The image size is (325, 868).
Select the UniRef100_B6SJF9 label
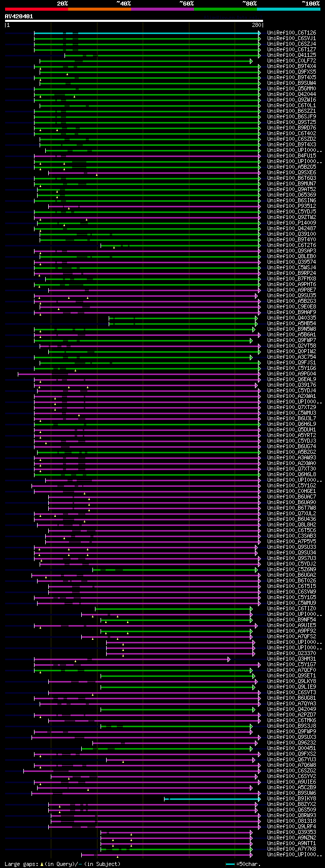click(x=291, y=117)
